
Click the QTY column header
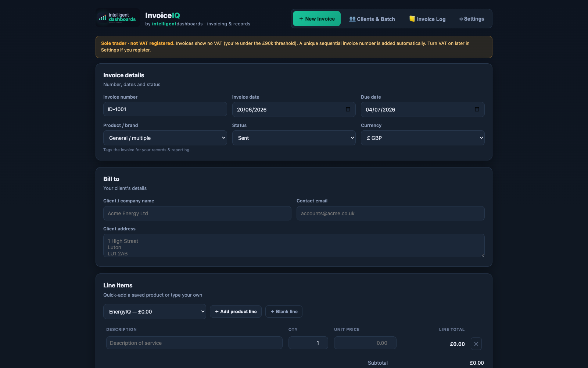point(293,329)
